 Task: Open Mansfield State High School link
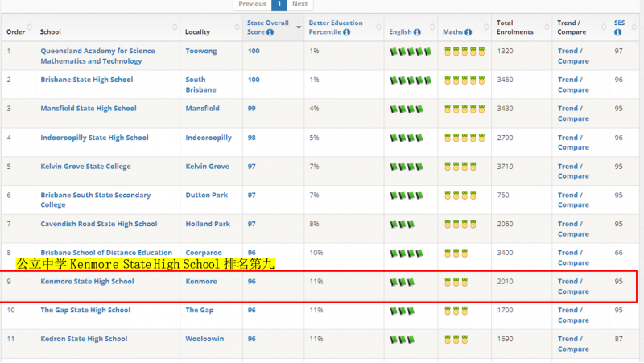[x=89, y=109]
